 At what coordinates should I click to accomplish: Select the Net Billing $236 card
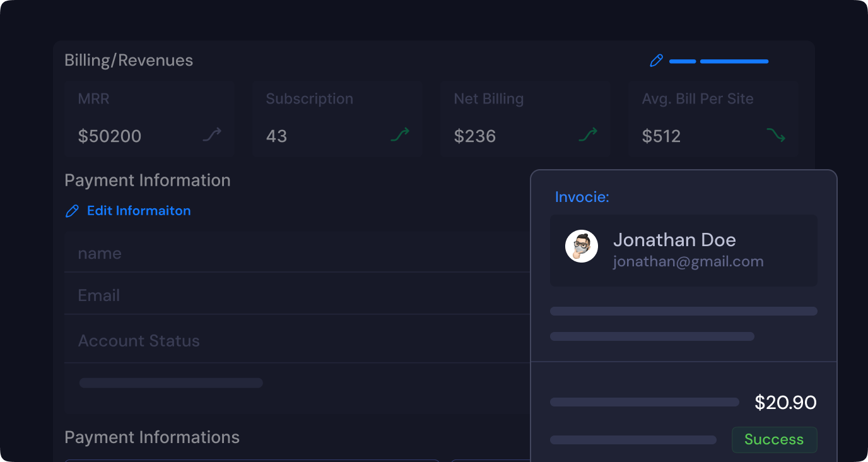point(525,119)
